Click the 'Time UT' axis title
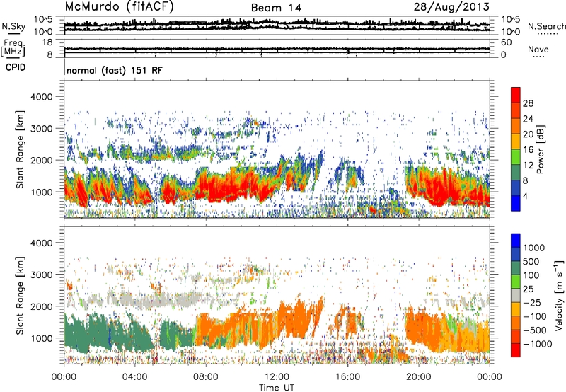This screenshot has width=566, height=392. [x=277, y=387]
